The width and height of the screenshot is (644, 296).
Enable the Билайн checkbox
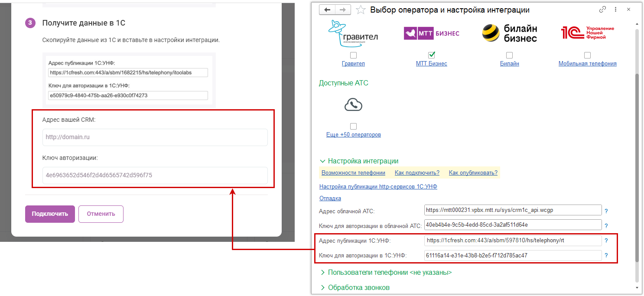click(x=510, y=55)
